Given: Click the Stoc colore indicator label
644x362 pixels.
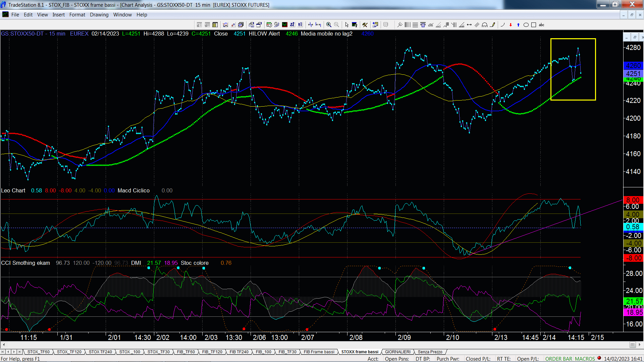Looking at the screenshot, I should (195, 263).
